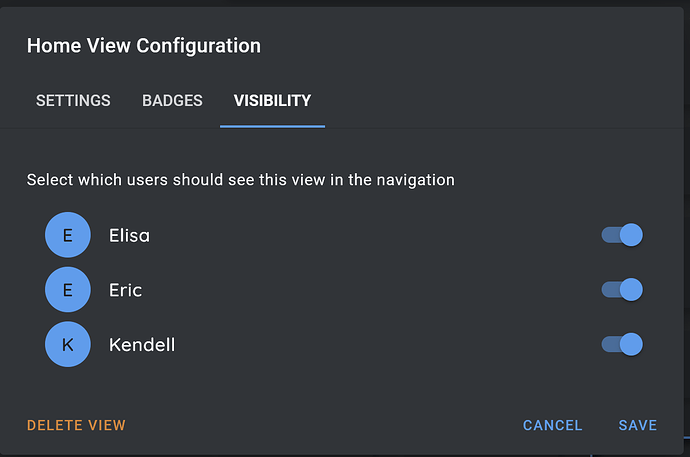Click the 'Select which users' instruction text
Image resolution: width=690 pixels, height=457 pixels.
coord(240,180)
